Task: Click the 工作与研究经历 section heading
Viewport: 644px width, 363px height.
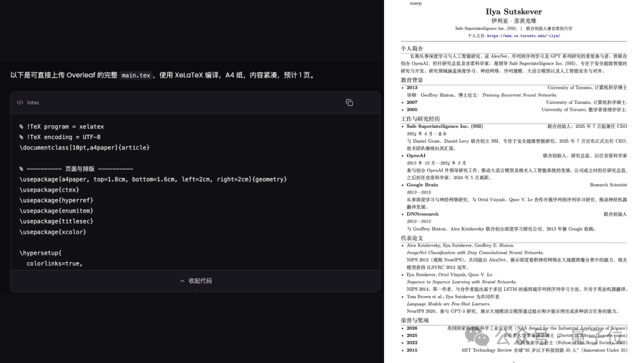Action: [x=420, y=119]
